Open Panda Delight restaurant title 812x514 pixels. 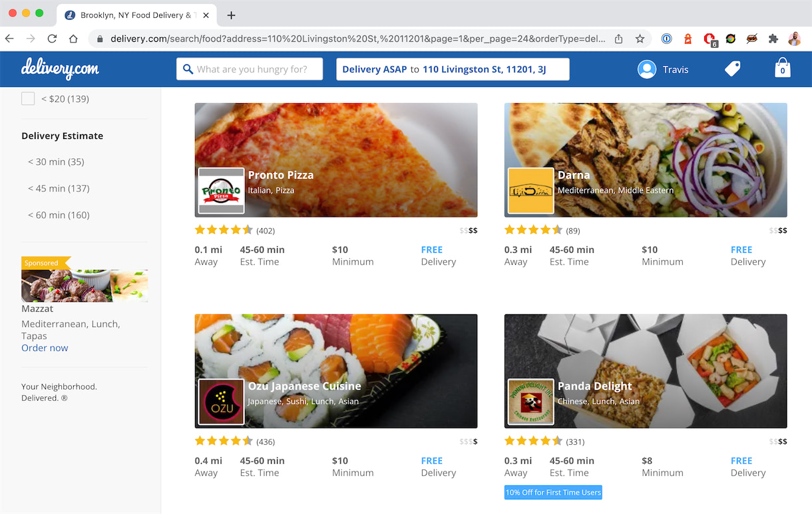tap(595, 386)
